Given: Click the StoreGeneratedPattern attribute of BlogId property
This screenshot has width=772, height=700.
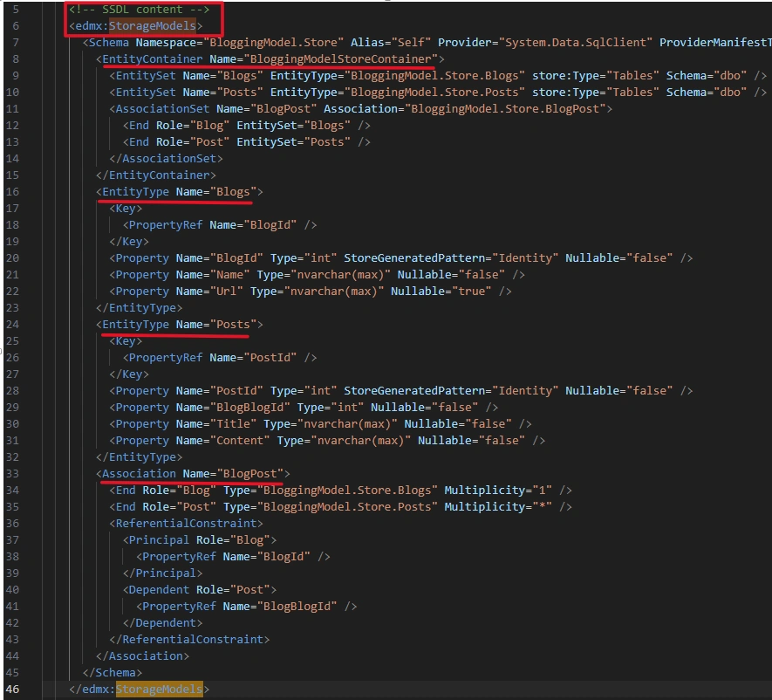Looking at the screenshot, I should [451, 258].
